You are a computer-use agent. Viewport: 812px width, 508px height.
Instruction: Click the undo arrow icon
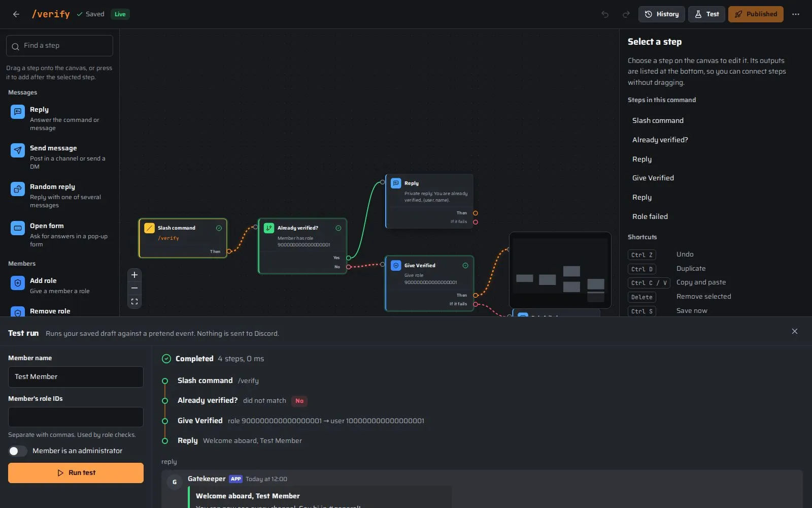605,14
